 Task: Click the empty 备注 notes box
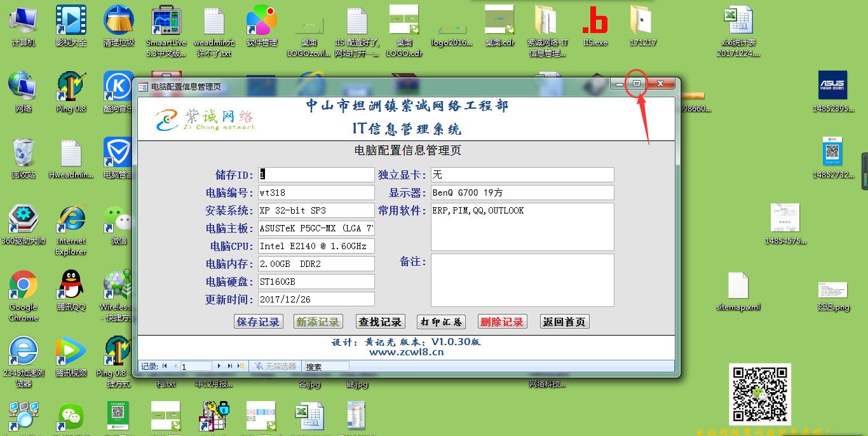(522, 280)
